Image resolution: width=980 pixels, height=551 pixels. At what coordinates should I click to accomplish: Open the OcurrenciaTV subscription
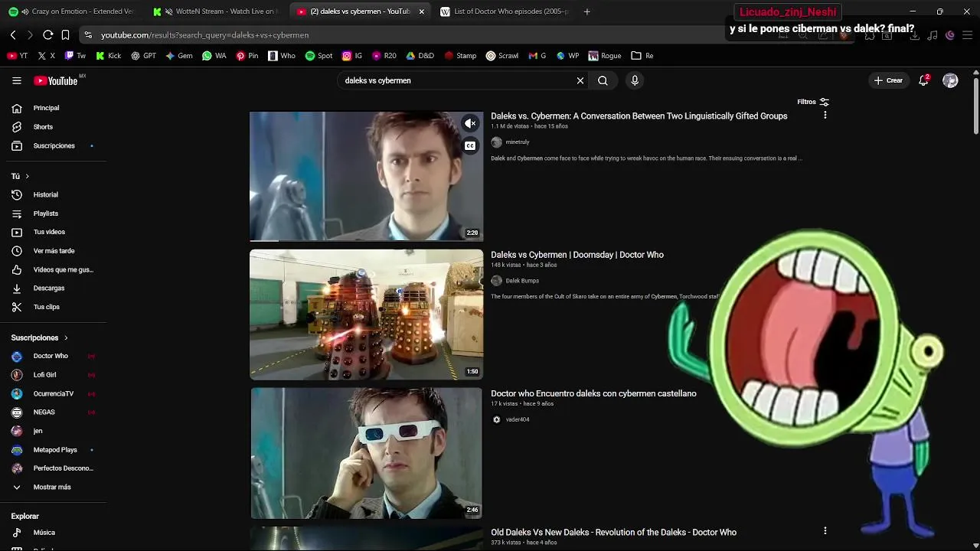[x=54, y=393]
